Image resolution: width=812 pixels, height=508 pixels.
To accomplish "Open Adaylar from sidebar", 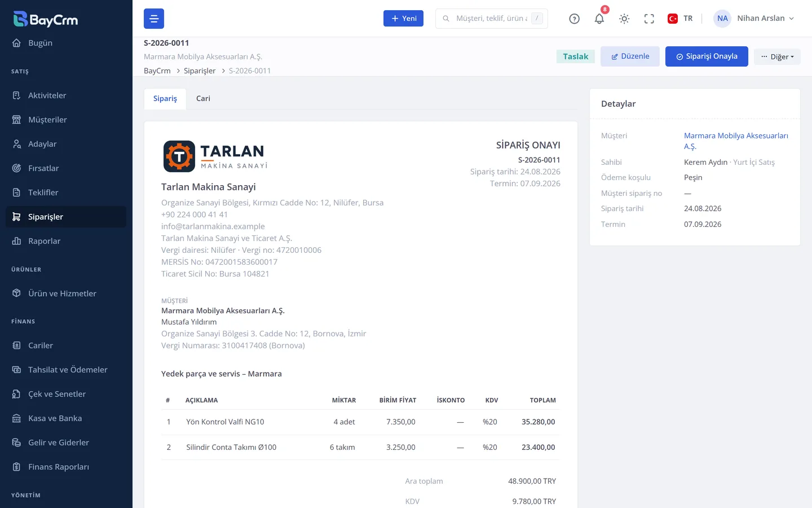I will pyautogui.click(x=66, y=144).
